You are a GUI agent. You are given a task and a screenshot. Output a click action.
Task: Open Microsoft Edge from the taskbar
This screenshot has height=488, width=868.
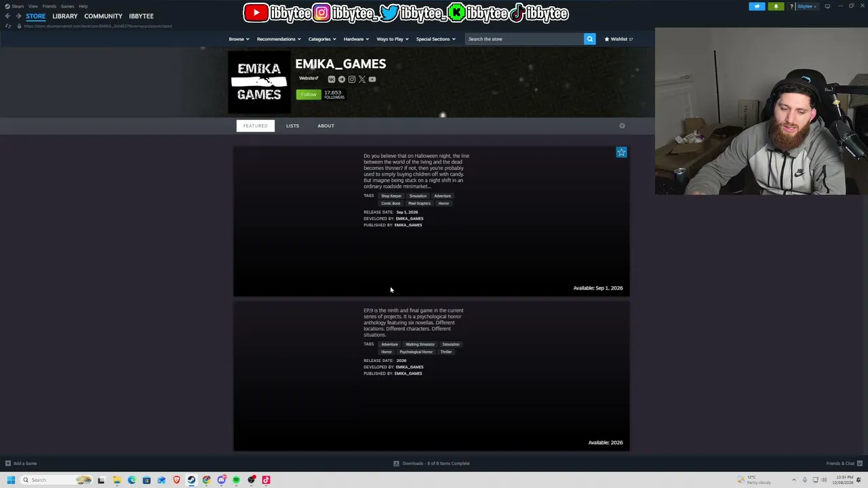click(132, 480)
